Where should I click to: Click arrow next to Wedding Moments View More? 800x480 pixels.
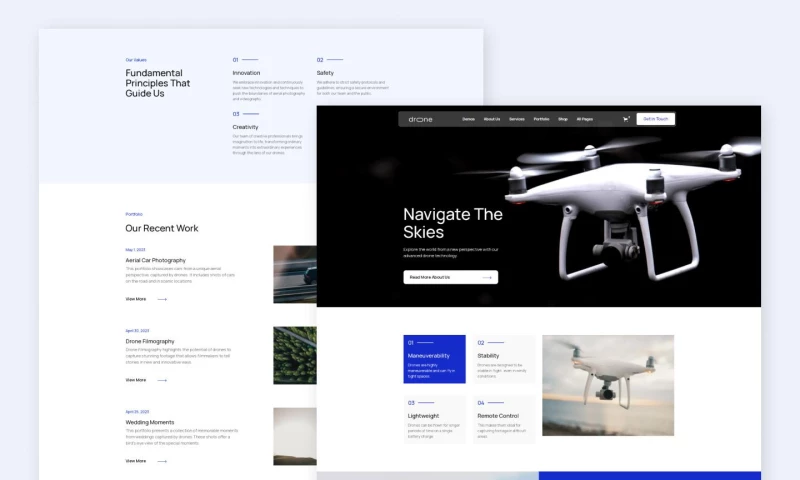(162, 461)
